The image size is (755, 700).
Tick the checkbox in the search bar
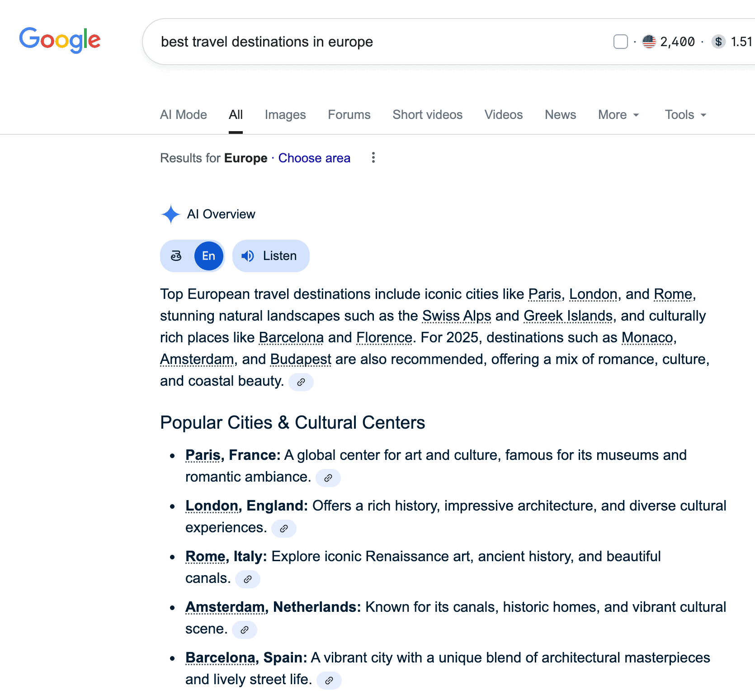pos(620,42)
